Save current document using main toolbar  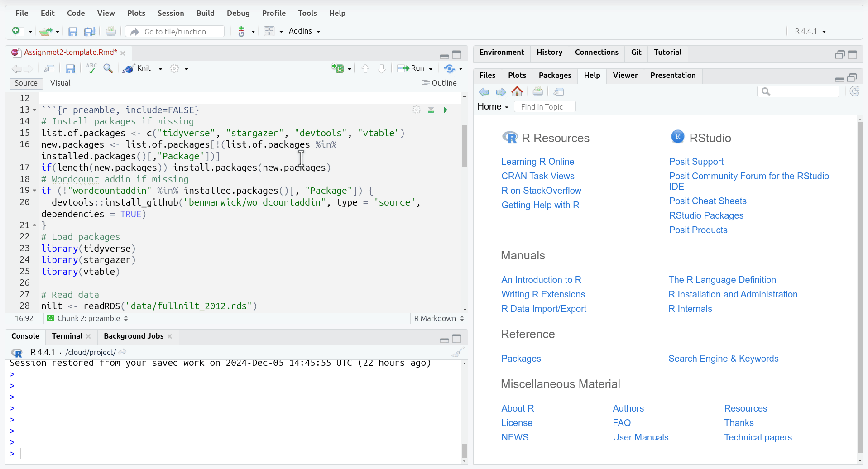point(72,31)
